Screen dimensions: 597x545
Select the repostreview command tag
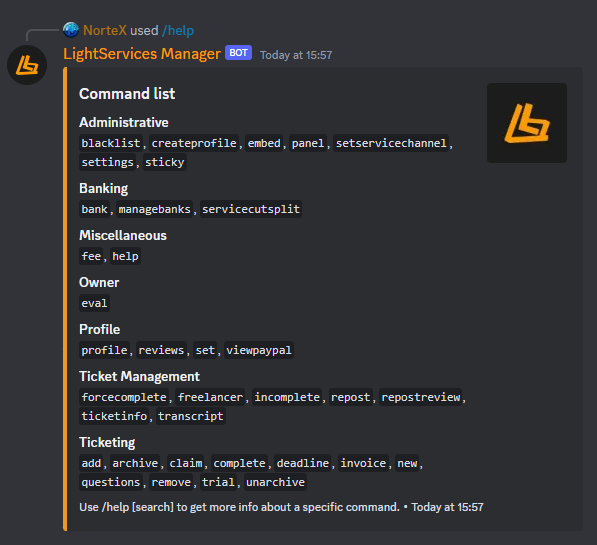[x=421, y=397]
